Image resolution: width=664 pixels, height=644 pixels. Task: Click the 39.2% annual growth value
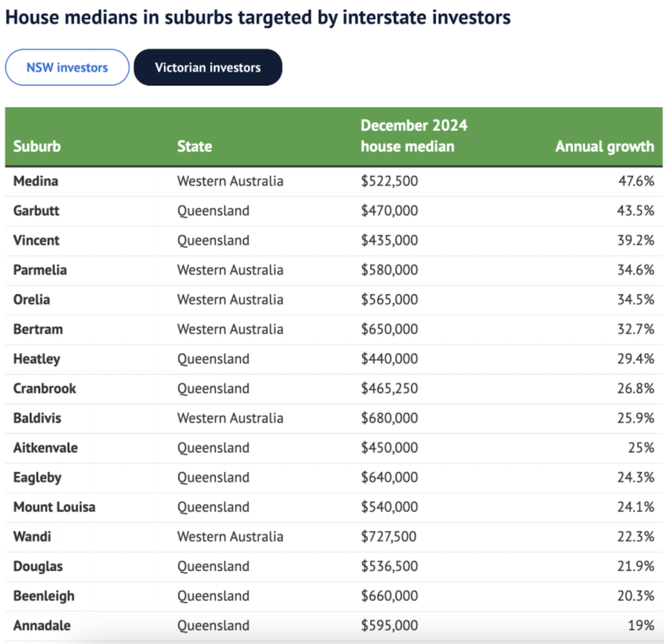pyautogui.click(x=636, y=241)
